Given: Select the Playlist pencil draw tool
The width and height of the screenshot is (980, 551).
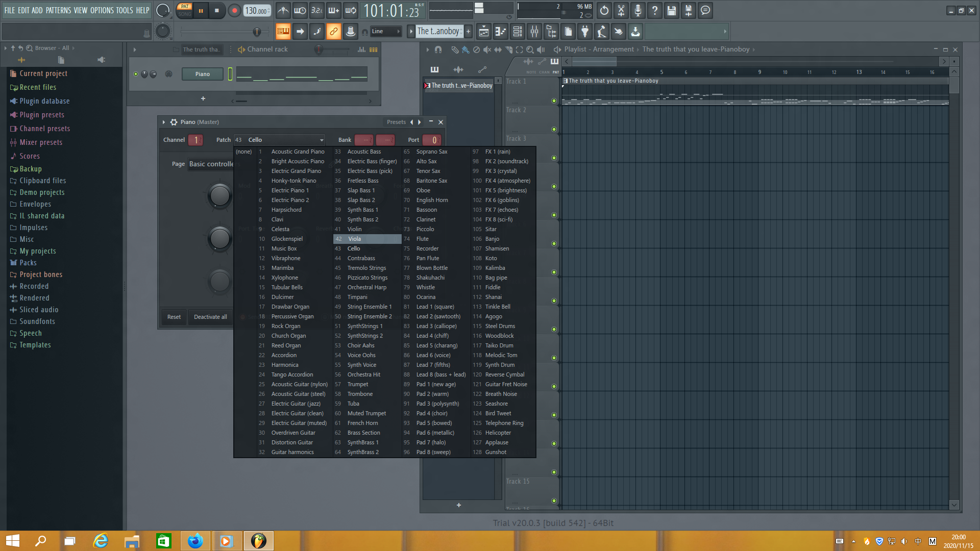Looking at the screenshot, I should tap(455, 49).
